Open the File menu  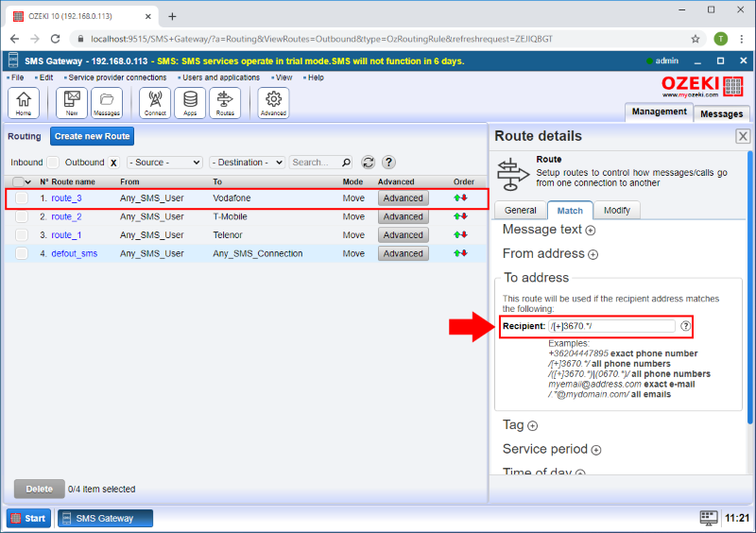point(17,77)
